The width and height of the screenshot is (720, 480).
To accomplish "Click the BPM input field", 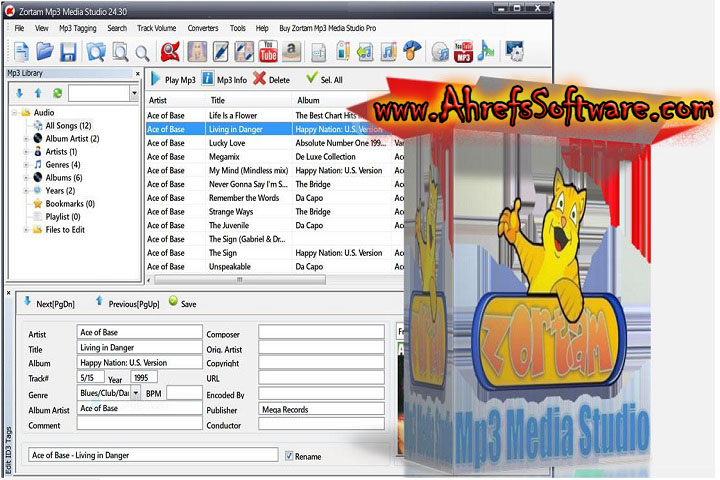I will point(184,393).
